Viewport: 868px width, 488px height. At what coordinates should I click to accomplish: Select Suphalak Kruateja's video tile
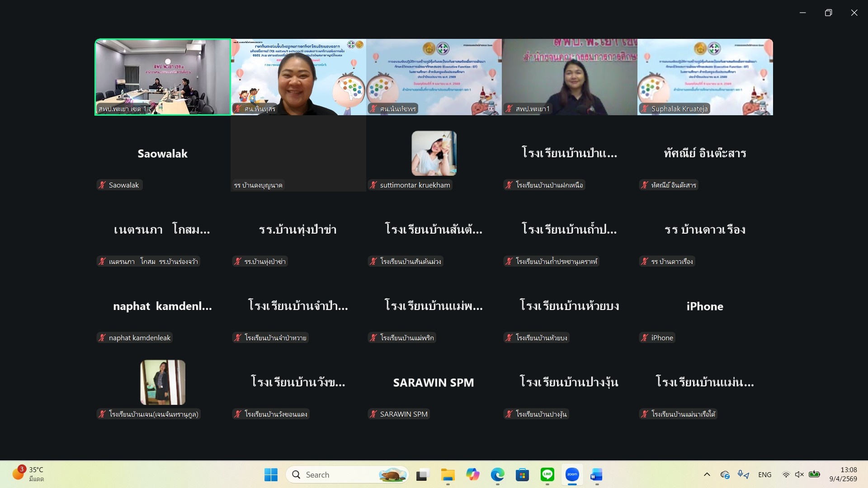[x=705, y=77]
